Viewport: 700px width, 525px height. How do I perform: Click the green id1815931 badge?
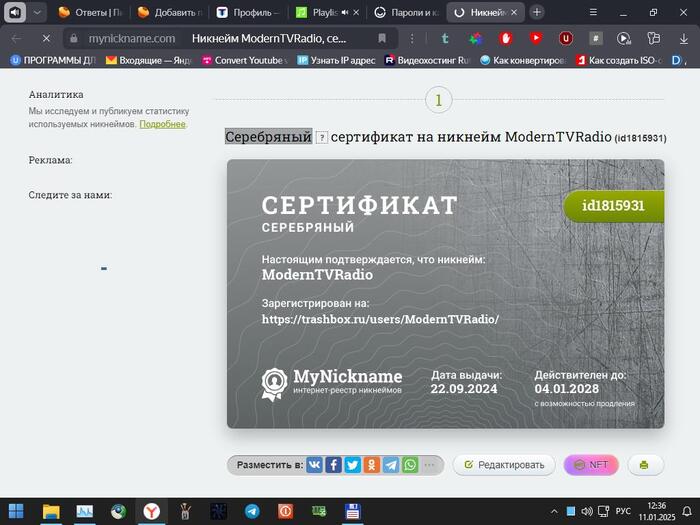pos(613,206)
